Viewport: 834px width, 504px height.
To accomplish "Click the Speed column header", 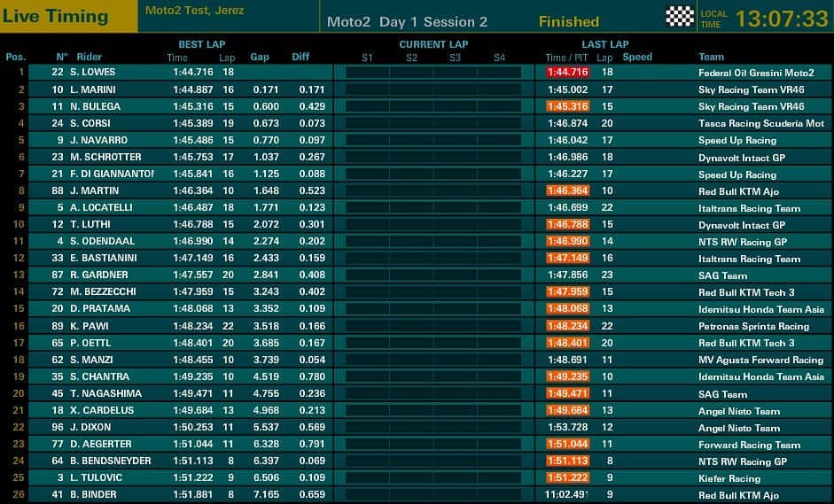I will coord(637,57).
